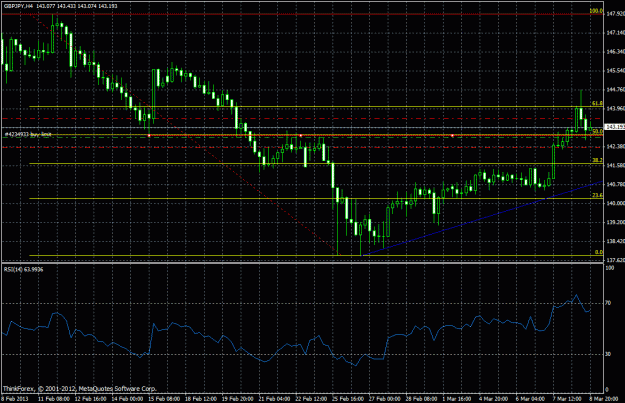Click the RSI(14) 63.9936 indicator label
Screen dimensions: 625x403
[x=24, y=269]
